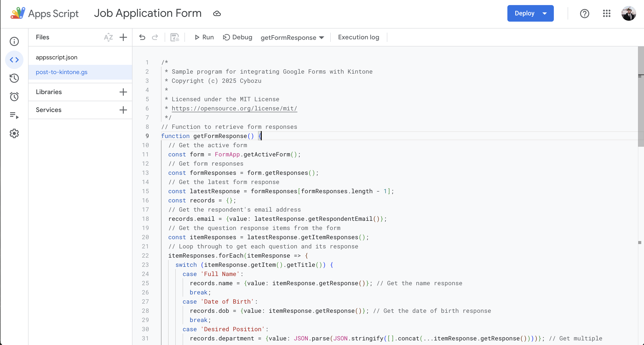Open Project Settings
Viewport: 644px width, 345px height.
(14, 133)
